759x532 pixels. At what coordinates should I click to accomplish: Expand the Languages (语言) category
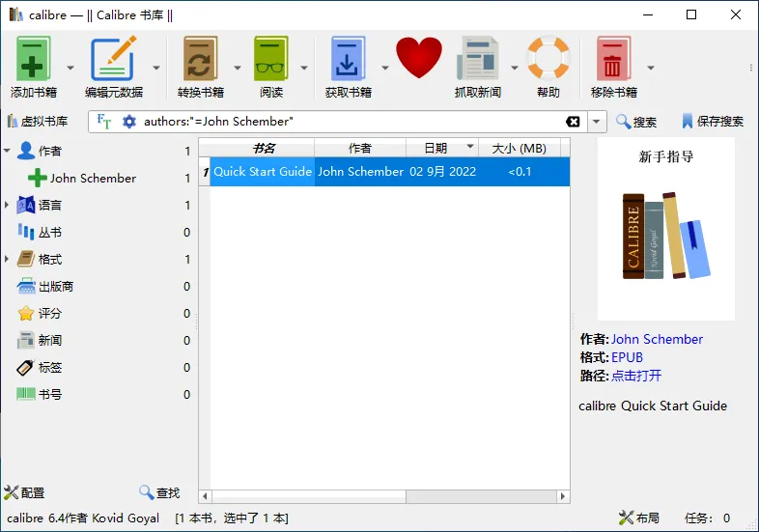[x=7, y=205]
